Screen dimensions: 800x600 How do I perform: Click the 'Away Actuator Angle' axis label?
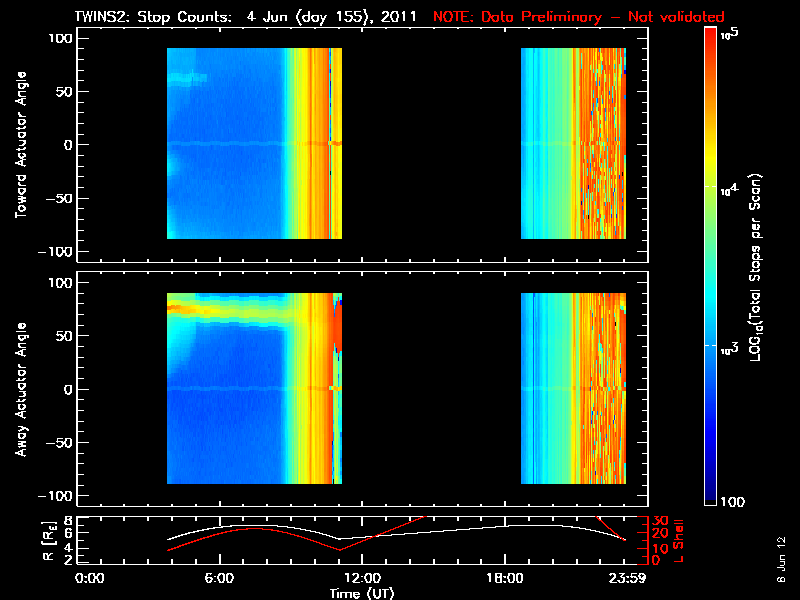point(20,389)
